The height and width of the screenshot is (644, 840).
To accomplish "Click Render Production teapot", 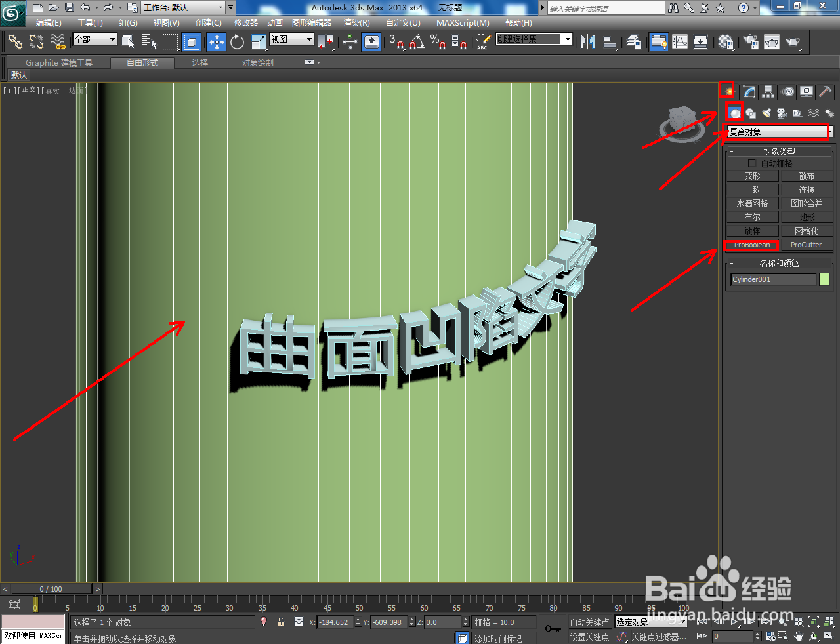I will point(793,41).
